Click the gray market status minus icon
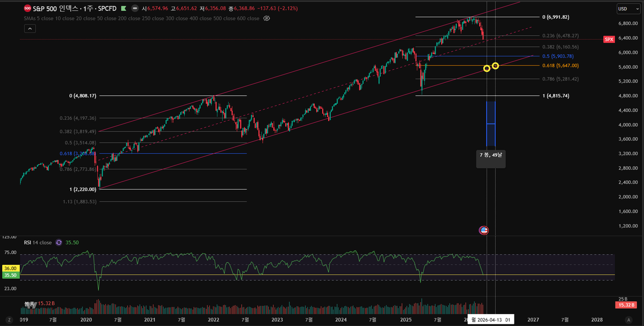 pyautogui.click(x=135, y=8)
